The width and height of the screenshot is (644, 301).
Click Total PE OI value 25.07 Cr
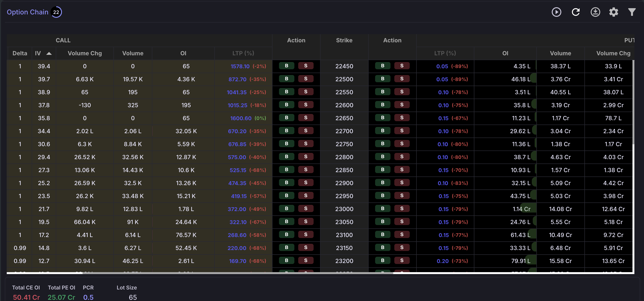[61, 297]
